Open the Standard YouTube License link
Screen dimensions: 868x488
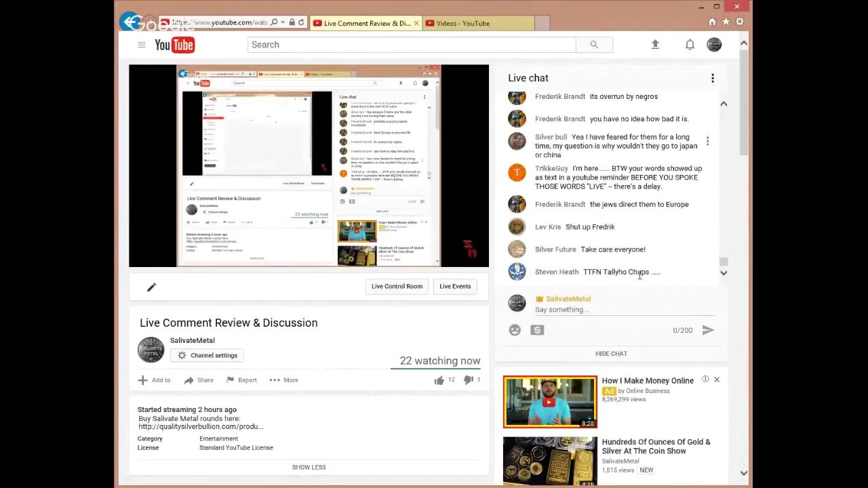pyautogui.click(x=236, y=447)
